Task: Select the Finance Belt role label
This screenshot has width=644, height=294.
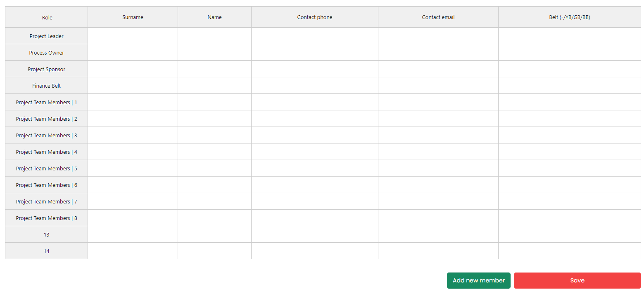Action: (x=46, y=86)
